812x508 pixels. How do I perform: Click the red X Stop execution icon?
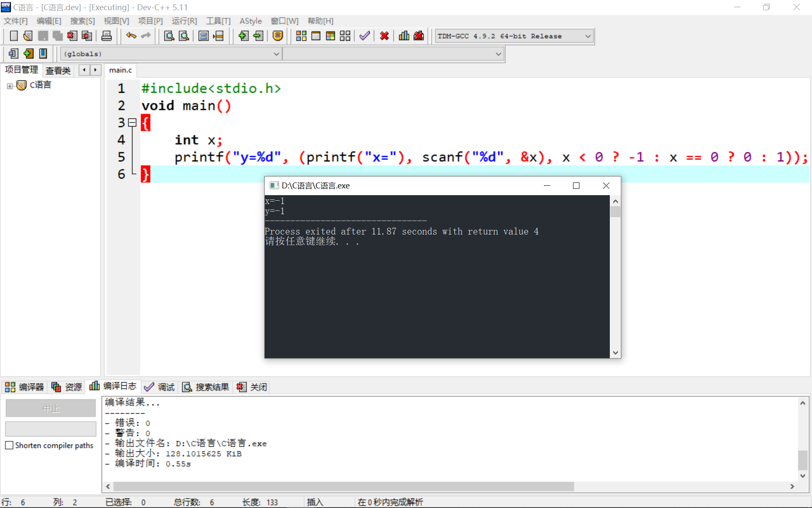coord(384,36)
